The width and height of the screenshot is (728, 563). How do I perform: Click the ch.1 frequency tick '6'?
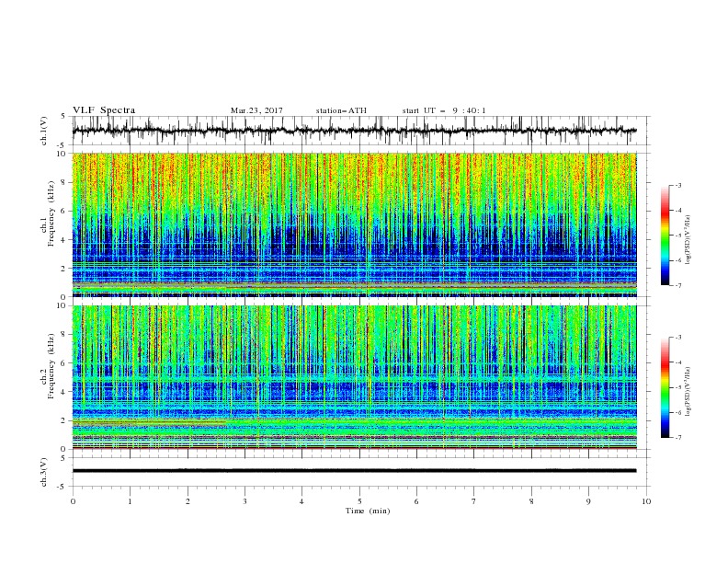pos(63,212)
